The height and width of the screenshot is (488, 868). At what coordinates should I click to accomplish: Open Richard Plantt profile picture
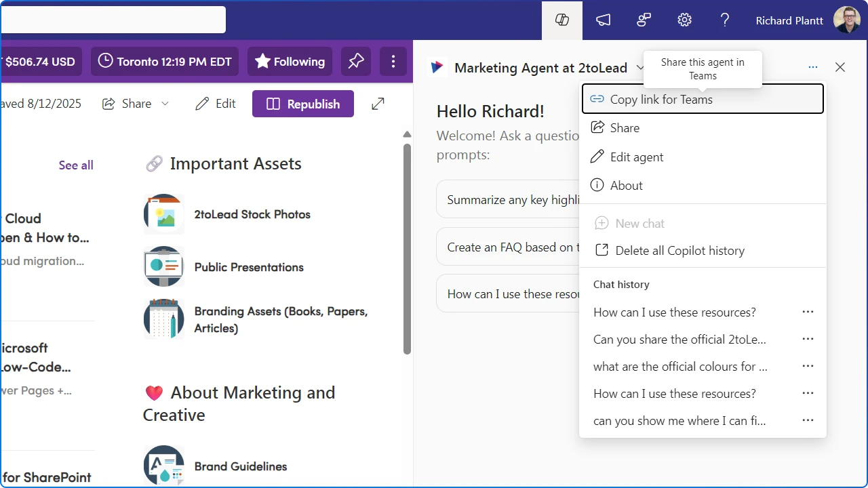tap(847, 20)
